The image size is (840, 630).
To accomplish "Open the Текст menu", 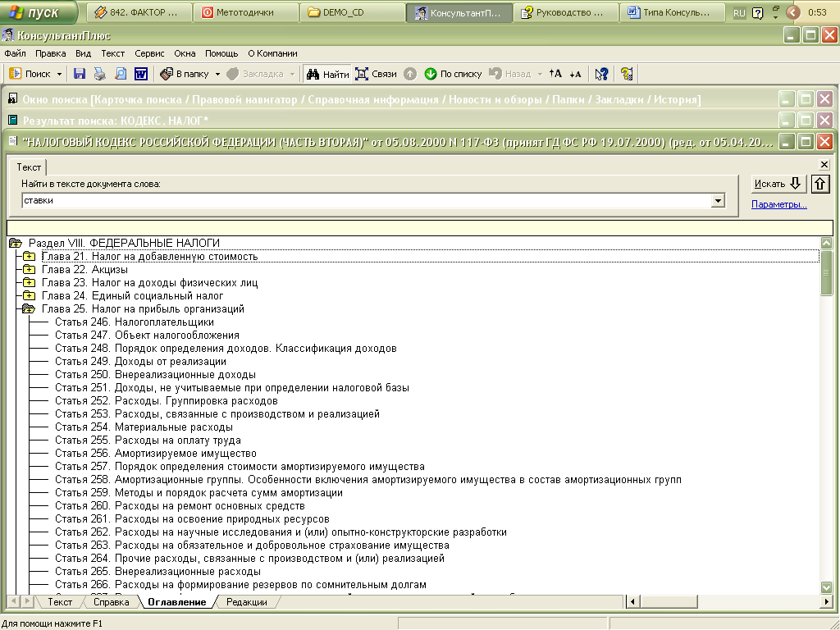I will click(112, 53).
